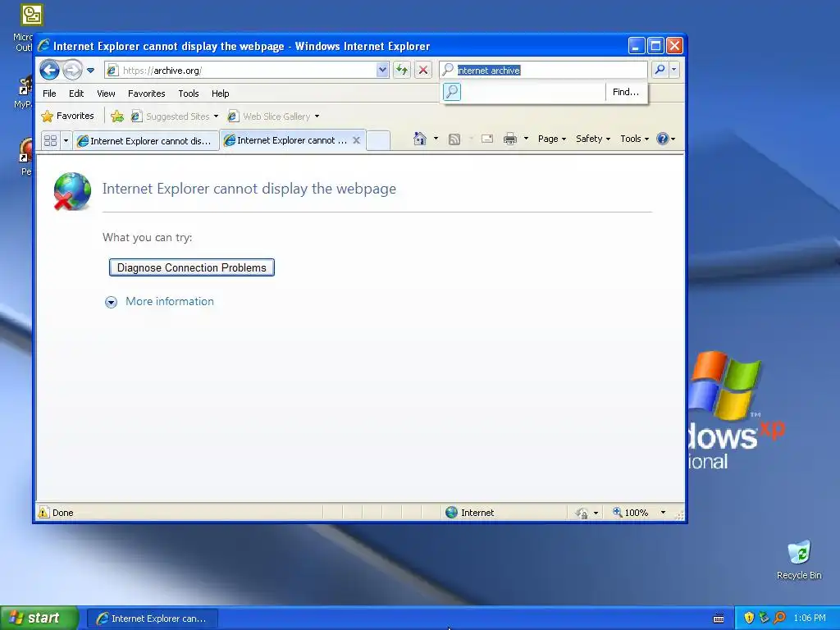Expand More information chevron
Viewport: 840px width, 630px height.
point(111,302)
